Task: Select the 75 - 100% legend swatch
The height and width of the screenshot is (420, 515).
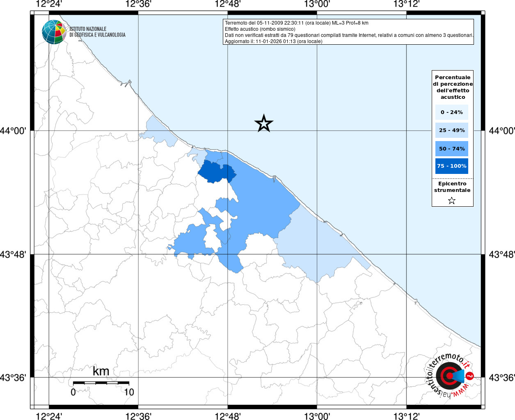Action: tap(452, 166)
